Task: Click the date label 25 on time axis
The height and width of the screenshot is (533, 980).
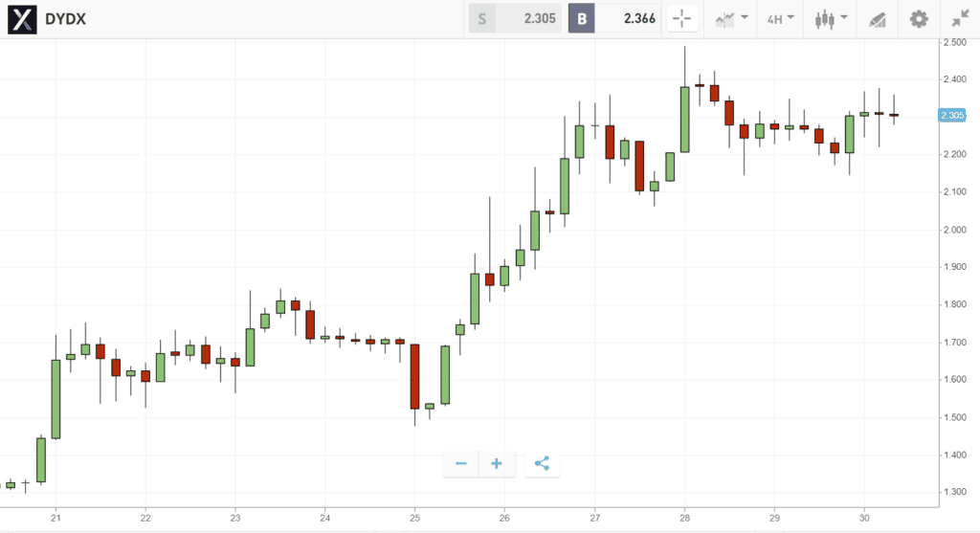Action: point(415,518)
